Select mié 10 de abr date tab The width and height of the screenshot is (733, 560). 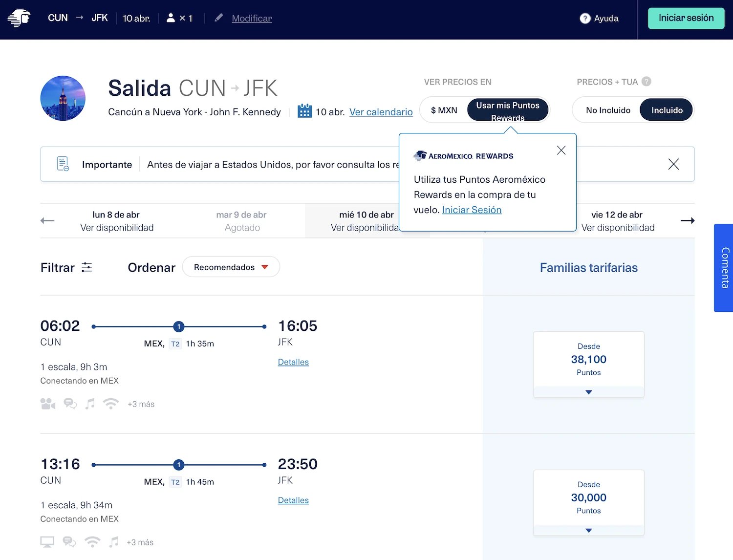click(x=366, y=221)
